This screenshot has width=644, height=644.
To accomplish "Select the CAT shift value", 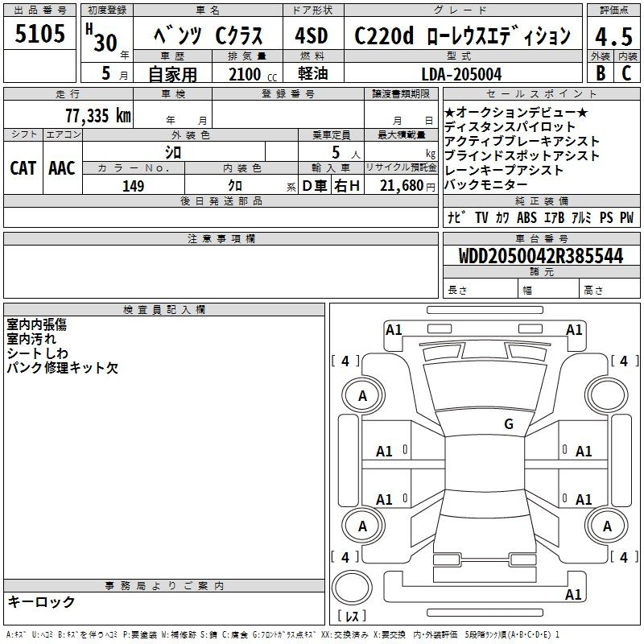I will (x=23, y=168).
